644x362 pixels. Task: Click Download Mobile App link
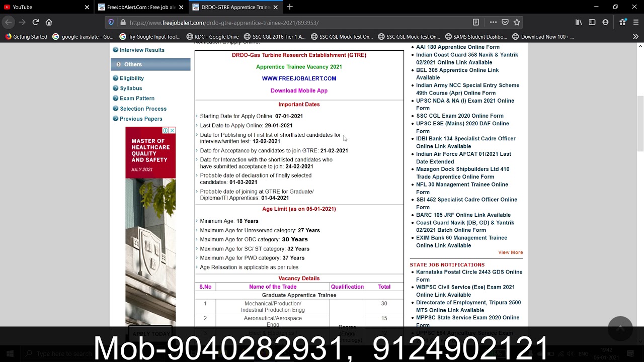[299, 90]
